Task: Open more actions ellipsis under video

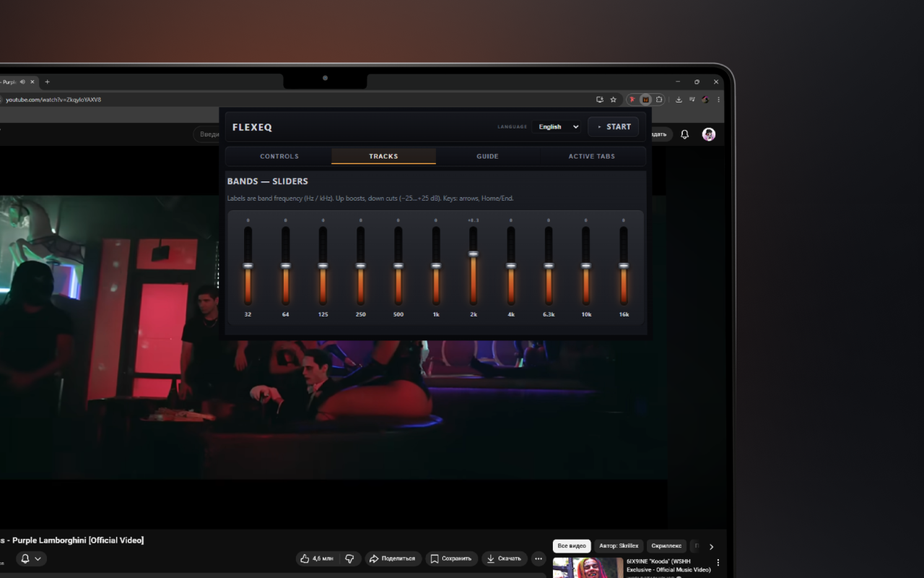Action: click(x=539, y=558)
